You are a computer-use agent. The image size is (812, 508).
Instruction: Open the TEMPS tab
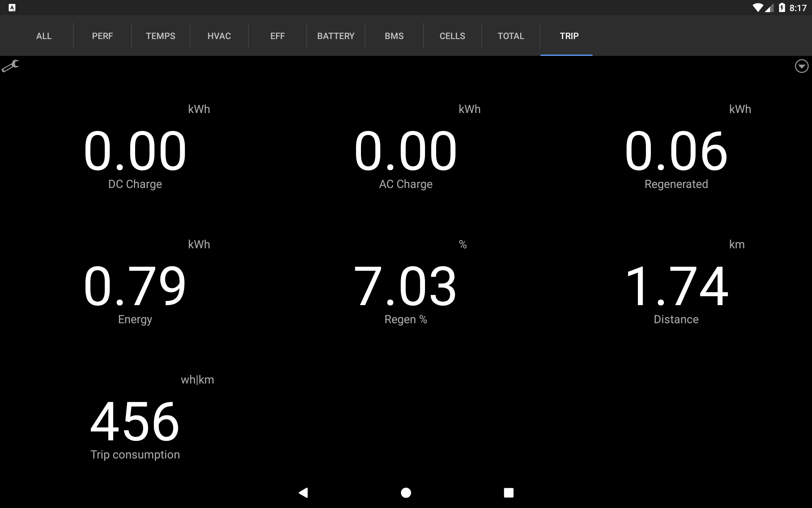coord(161,36)
